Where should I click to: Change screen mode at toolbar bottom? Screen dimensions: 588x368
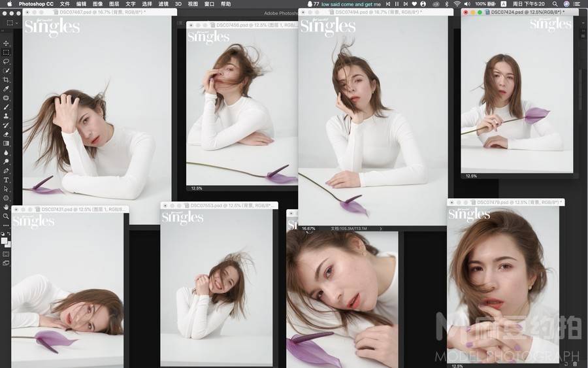[x=6, y=263]
